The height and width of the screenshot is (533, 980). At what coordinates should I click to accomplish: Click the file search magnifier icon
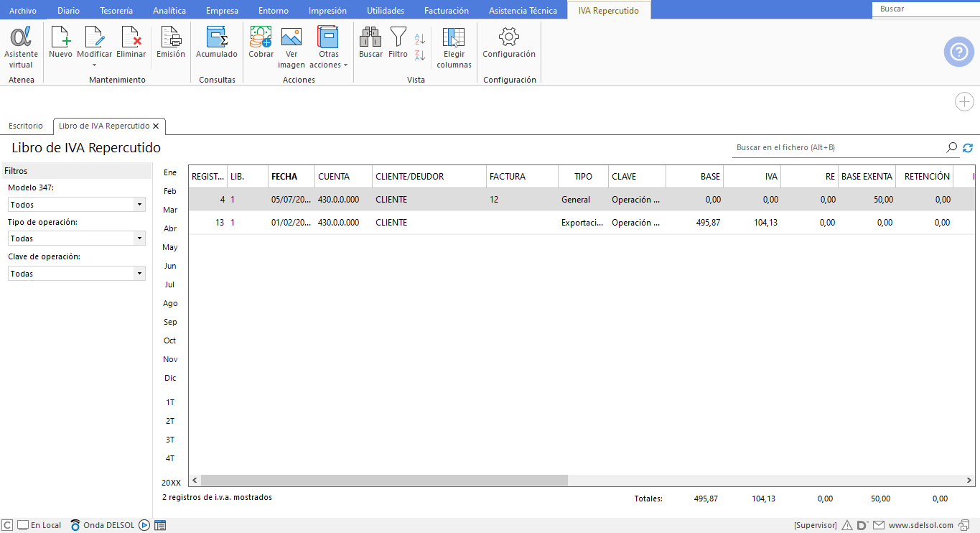952,147
